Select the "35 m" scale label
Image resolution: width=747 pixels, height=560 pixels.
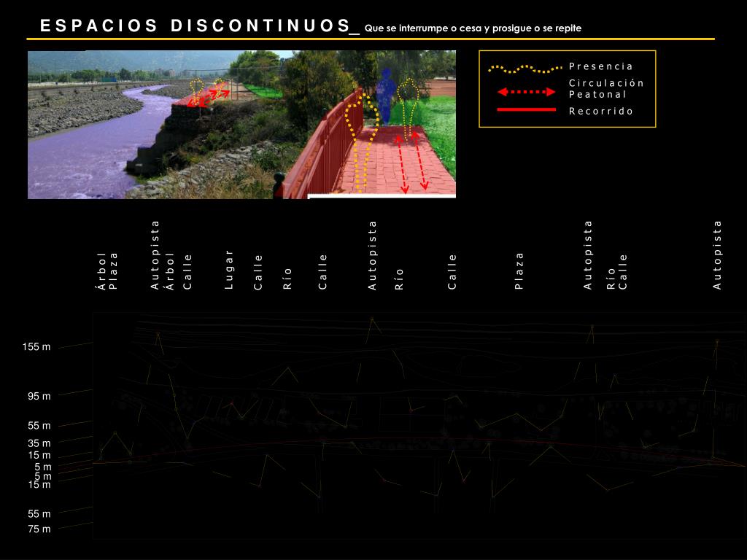pos(39,443)
